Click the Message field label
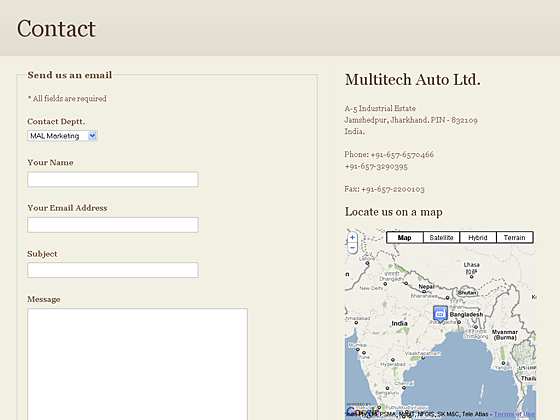Image resolution: width=560 pixels, height=420 pixels. 44,299
